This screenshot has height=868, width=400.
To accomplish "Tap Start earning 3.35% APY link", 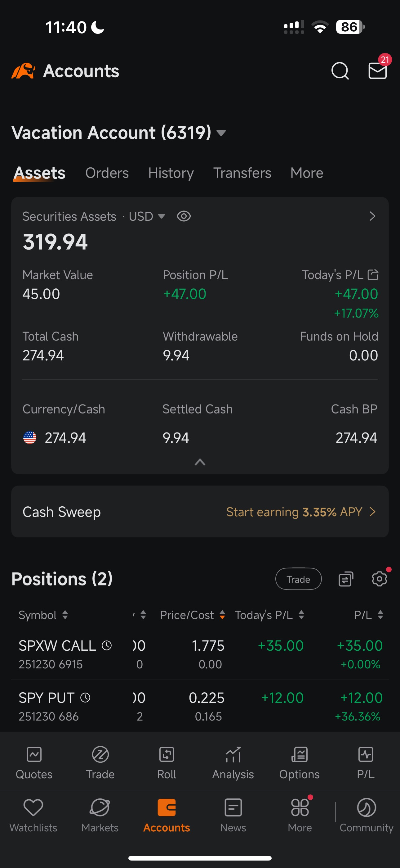I will pyautogui.click(x=300, y=512).
